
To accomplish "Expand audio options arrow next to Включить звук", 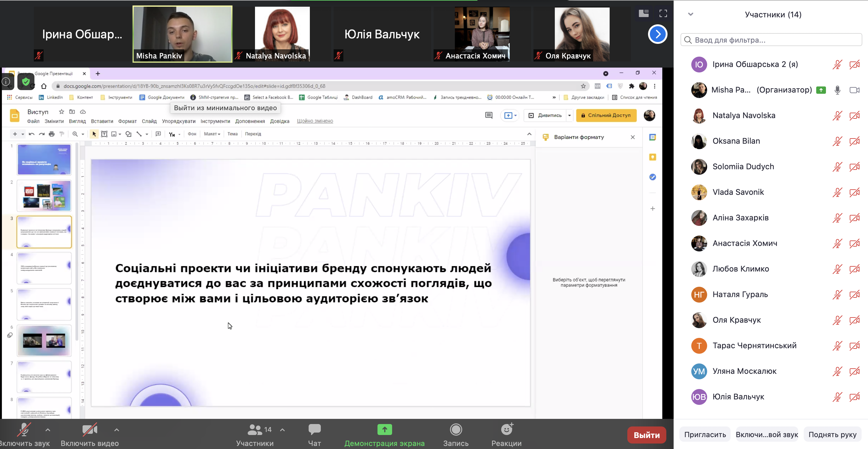I will click(x=48, y=430).
